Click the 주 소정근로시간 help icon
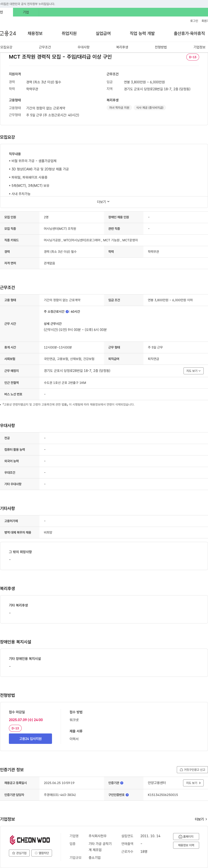The height and width of the screenshot is (868, 208). [x=67, y=312]
